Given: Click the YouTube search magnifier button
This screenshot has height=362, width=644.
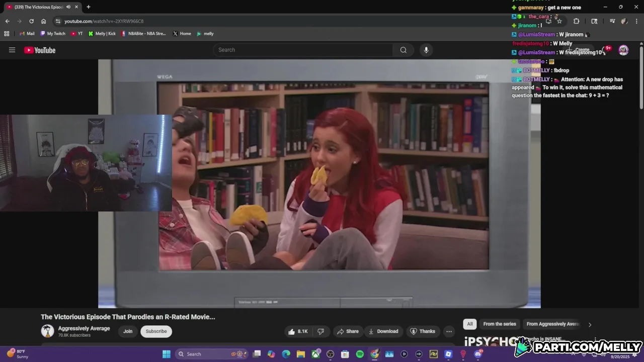Looking at the screenshot, I should [x=403, y=50].
